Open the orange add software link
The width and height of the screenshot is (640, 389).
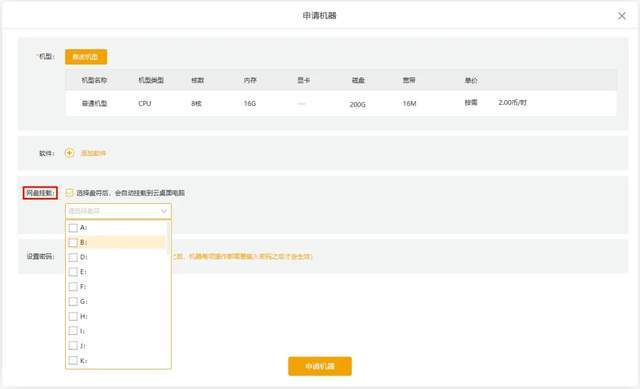click(93, 153)
